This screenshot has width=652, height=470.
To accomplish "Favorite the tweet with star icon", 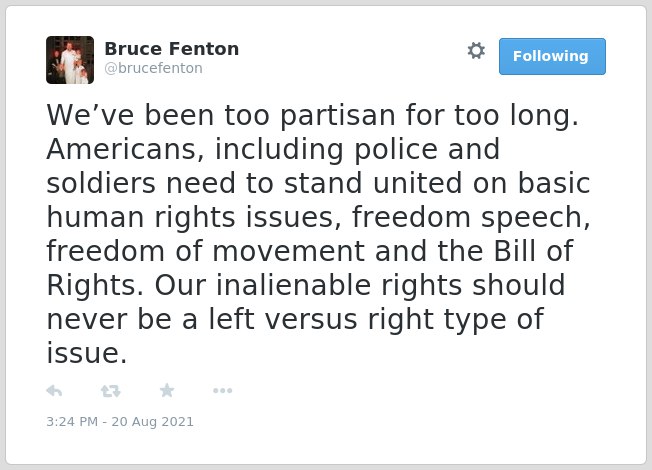I will click(167, 391).
